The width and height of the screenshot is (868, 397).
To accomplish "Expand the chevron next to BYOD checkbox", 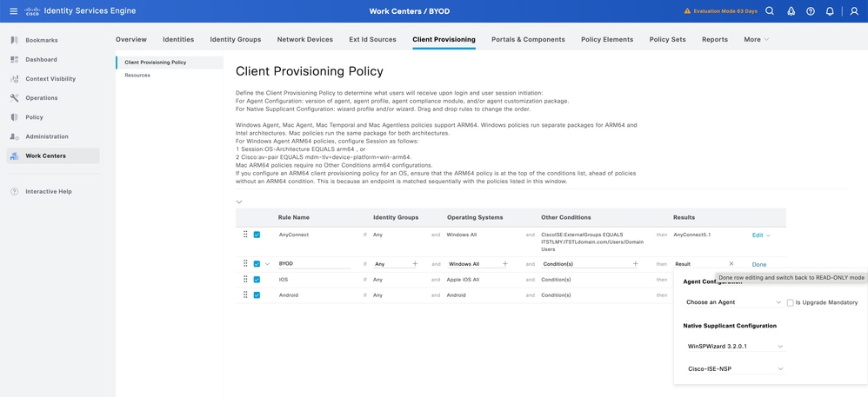I will point(267,264).
